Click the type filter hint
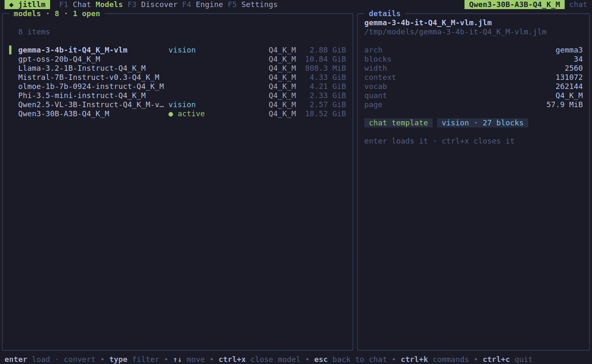Image resolution: width=592 pixels, height=364 pixels. tap(134, 359)
